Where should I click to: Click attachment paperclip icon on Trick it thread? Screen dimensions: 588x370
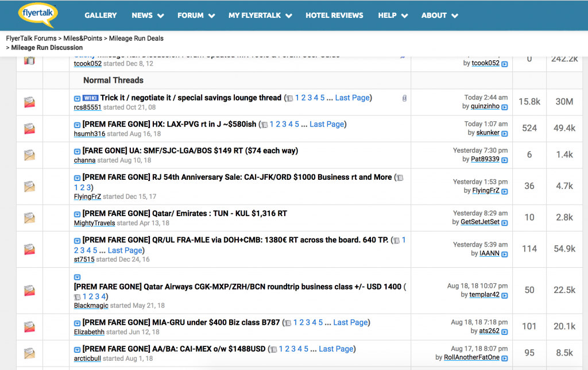(x=404, y=98)
